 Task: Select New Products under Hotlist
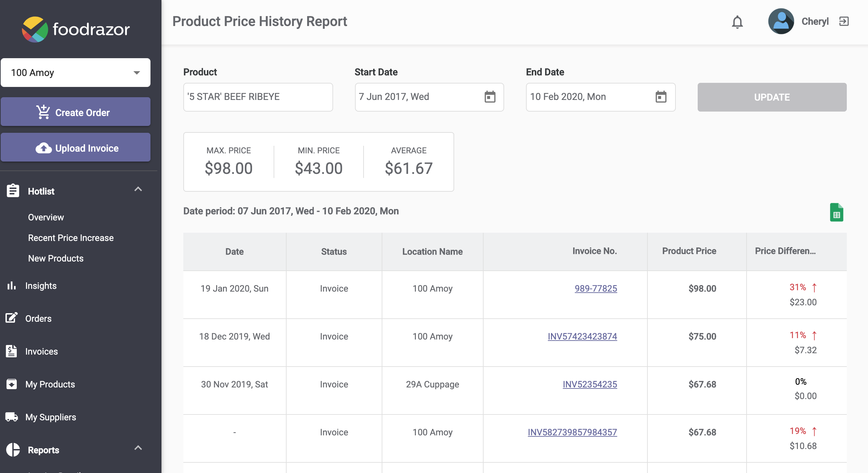click(x=56, y=258)
